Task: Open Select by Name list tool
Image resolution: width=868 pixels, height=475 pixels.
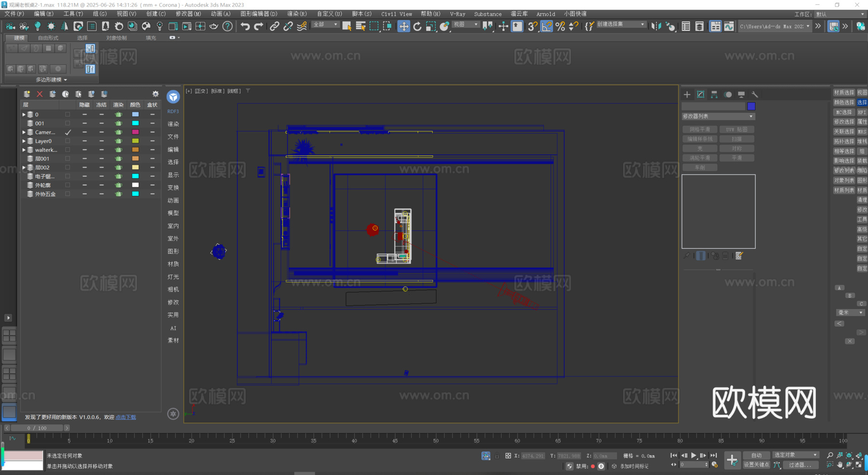Action: pos(360,26)
